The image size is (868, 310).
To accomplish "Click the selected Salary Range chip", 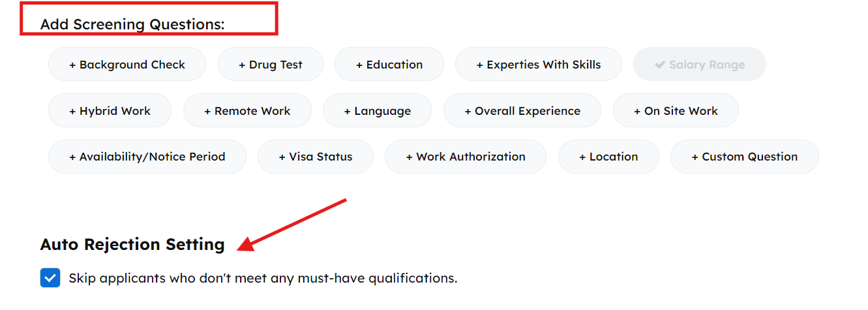I will click(700, 65).
